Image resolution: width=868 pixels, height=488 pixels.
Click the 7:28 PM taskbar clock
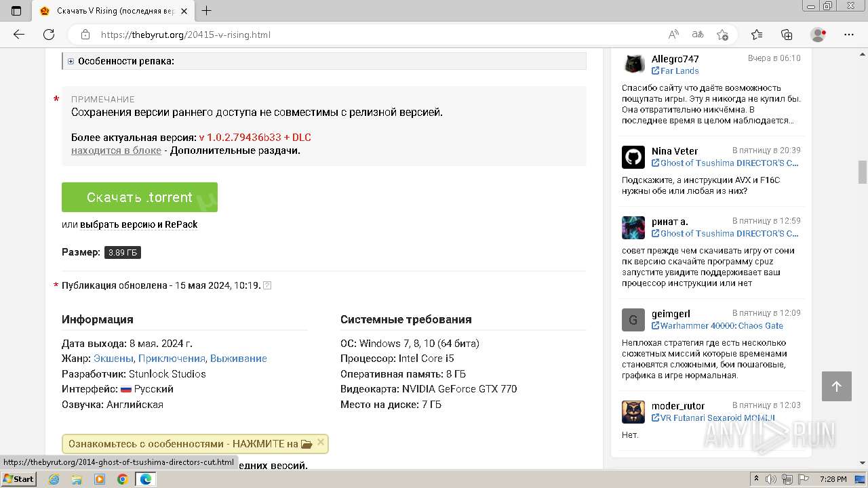833,479
